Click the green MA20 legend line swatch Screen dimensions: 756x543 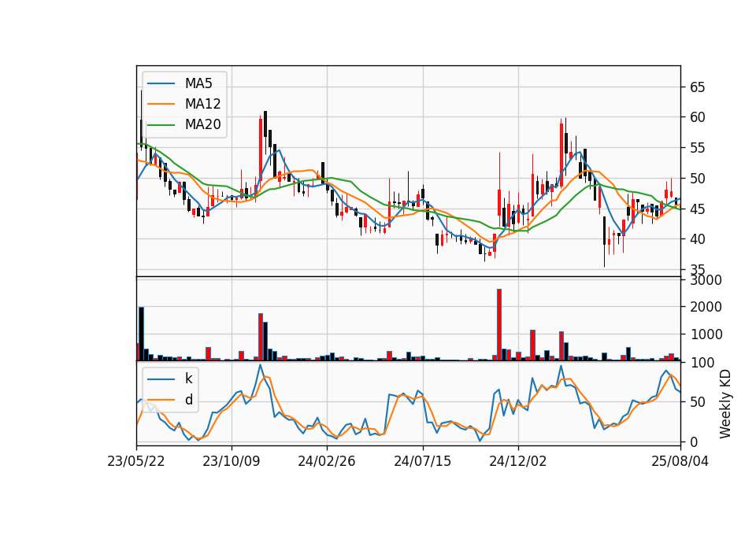click(x=161, y=125)
